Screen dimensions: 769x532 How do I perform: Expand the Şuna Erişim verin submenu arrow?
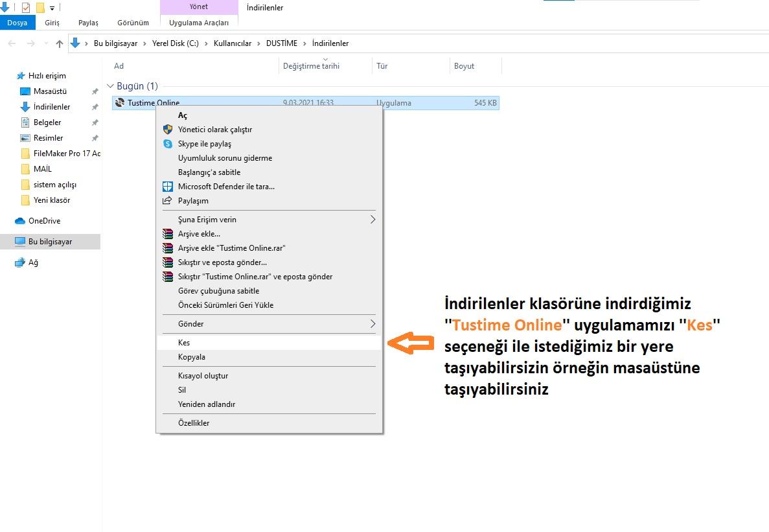click(x=373, y=219)
